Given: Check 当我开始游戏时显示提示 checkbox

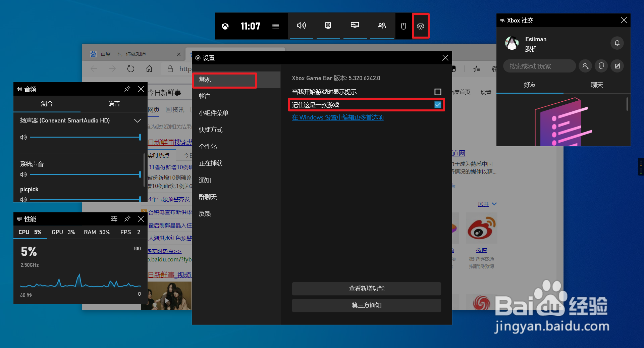Looking at the screenshot, I should coord(438,92).
